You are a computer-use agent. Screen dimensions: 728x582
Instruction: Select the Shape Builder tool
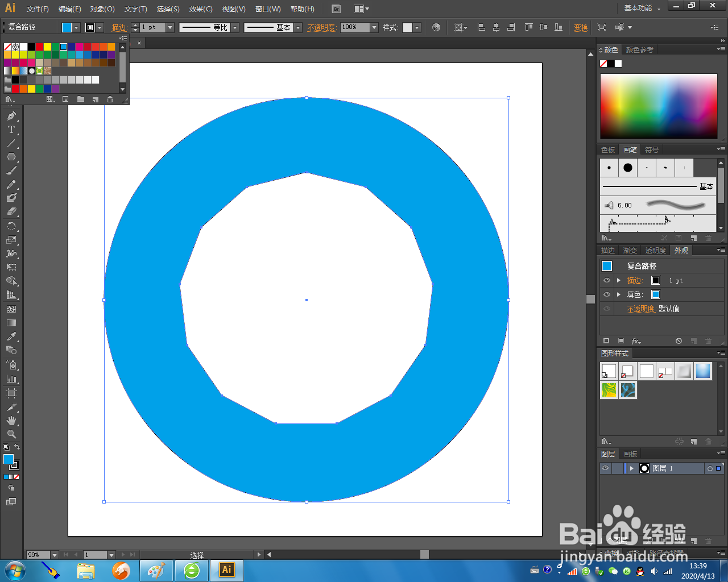(x=11, y=281)
